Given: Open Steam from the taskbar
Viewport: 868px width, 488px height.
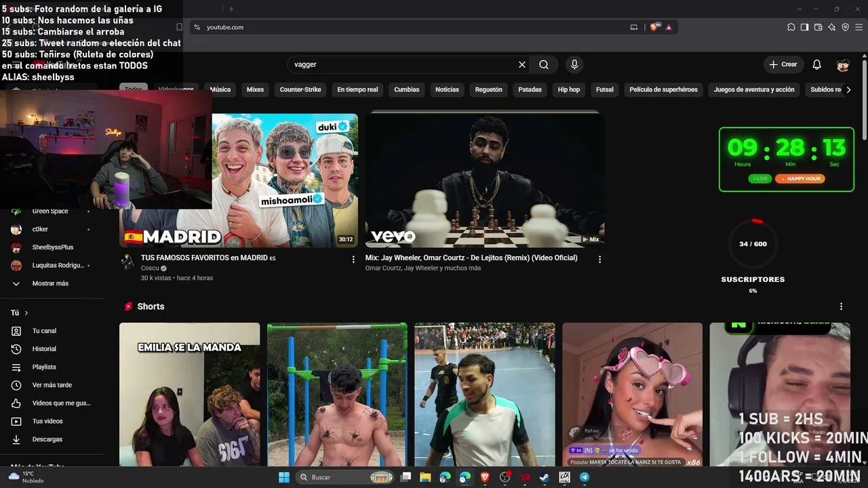Looking at the screenshot, I should (x=544, y=477).
